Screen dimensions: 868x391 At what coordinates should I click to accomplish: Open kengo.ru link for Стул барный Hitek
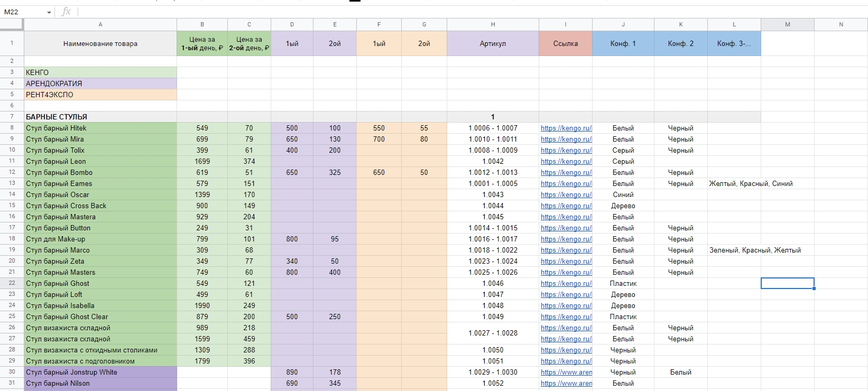(566, 128)
